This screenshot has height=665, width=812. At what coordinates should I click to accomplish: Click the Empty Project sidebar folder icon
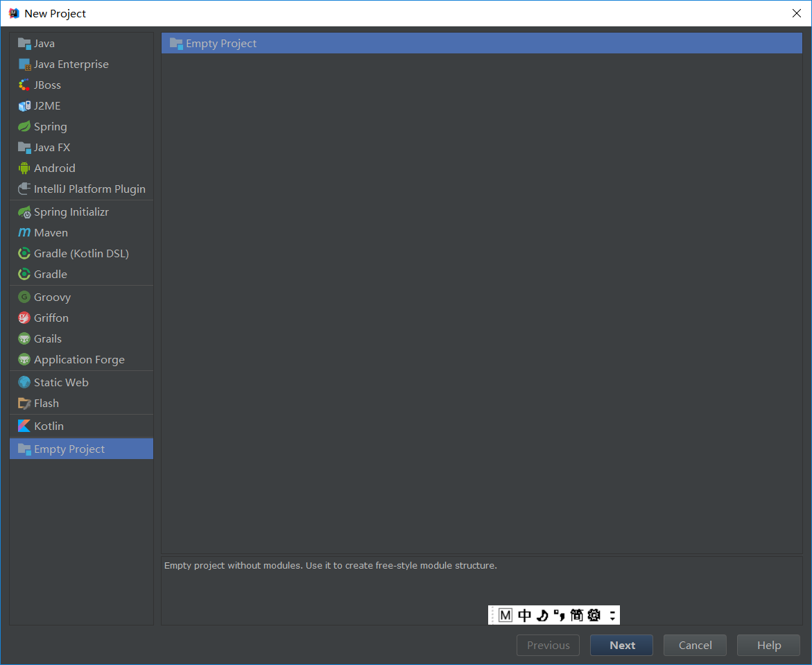pos(24,449)
